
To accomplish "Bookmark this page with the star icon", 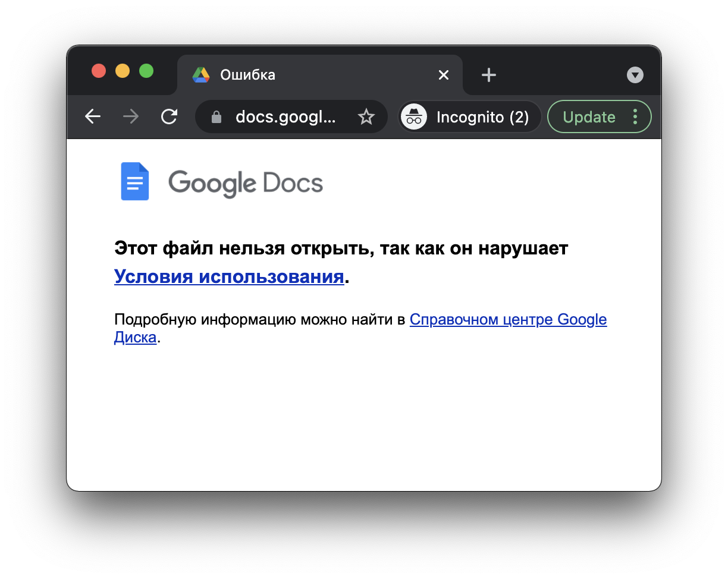I will (x=366, y=117).
